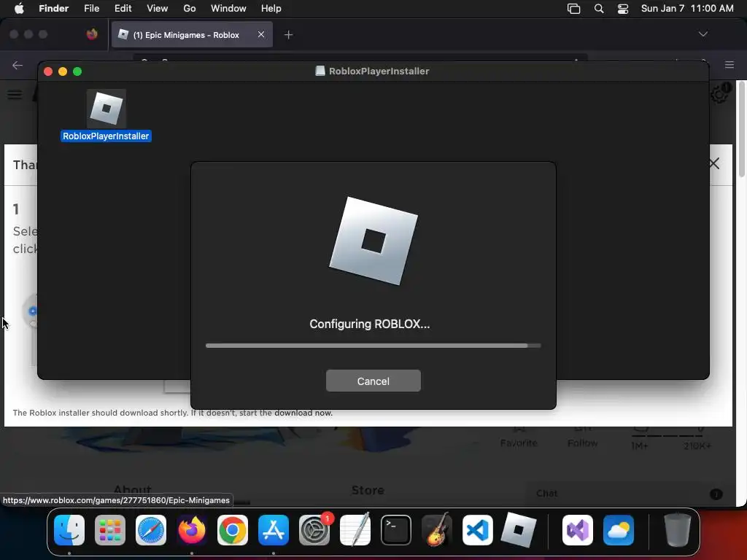
Task: Open Firefox from the Dock
Action: [x=192, y=530]
